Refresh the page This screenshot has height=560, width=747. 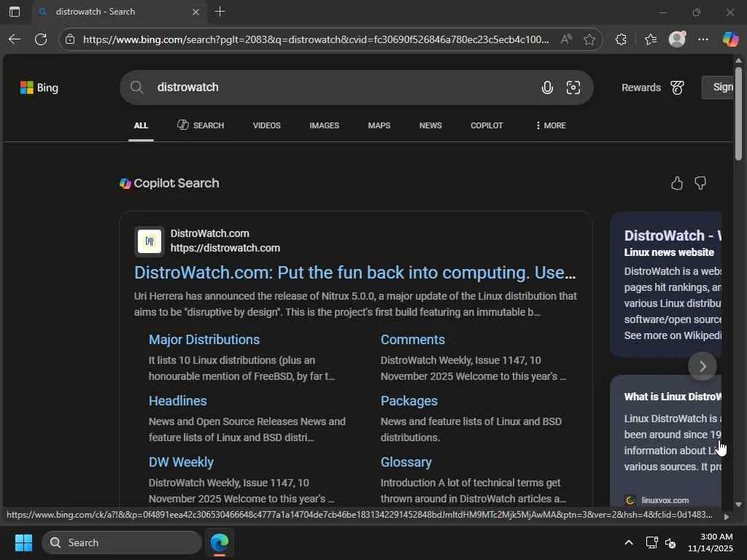pos(41,39)
